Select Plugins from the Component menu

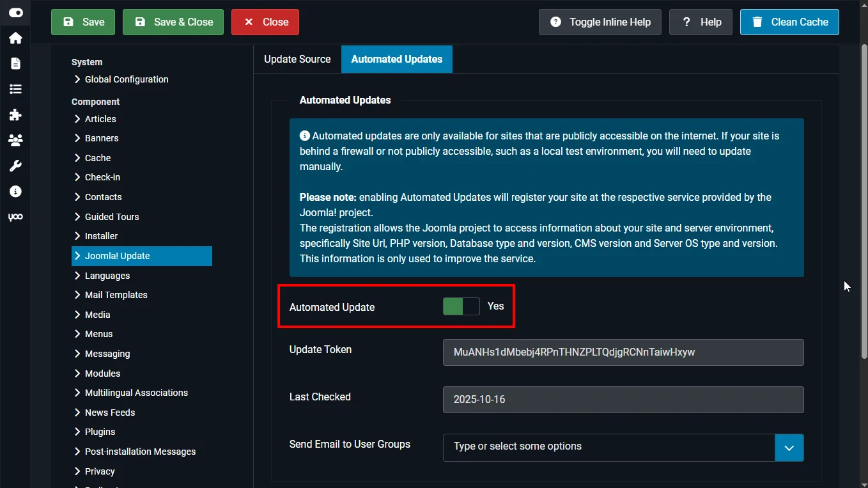(101, 431)
